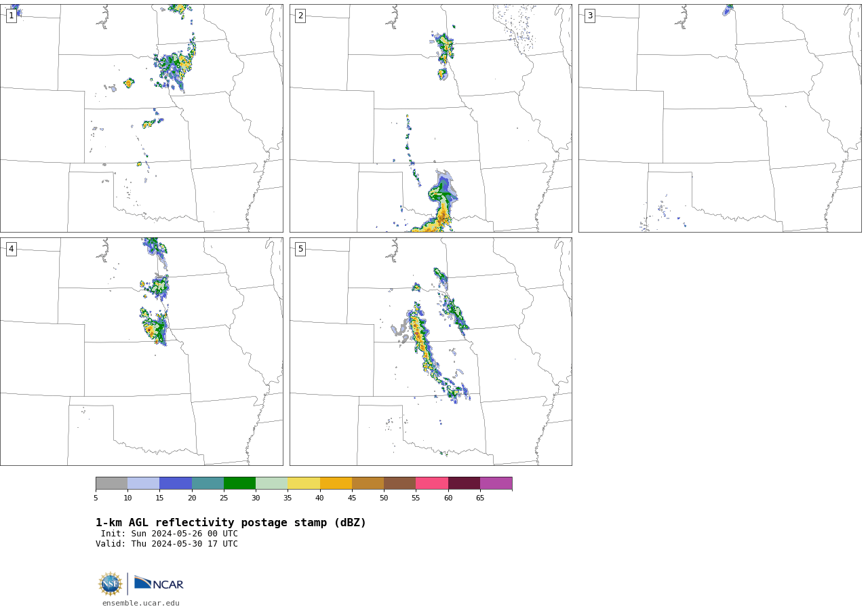Click the maroon 60-65 dBZ swatch
The width and height of the screenshot is (868, 611).
tap(464, 483)
